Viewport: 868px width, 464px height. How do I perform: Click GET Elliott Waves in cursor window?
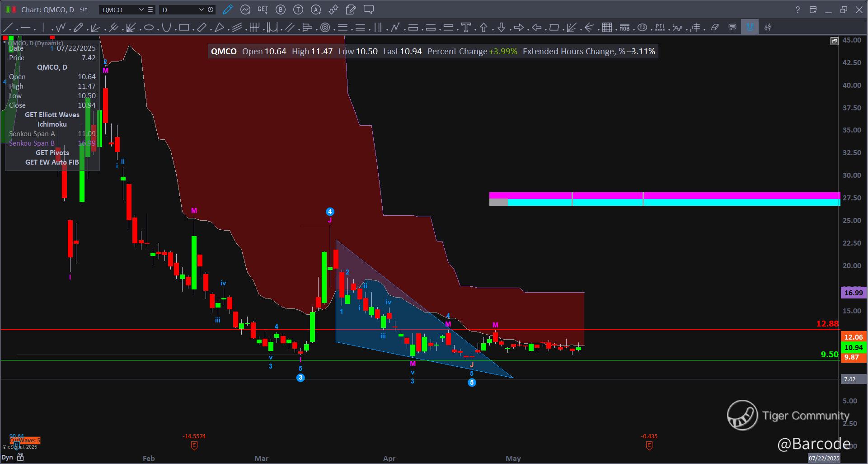(x=52, y=115)
